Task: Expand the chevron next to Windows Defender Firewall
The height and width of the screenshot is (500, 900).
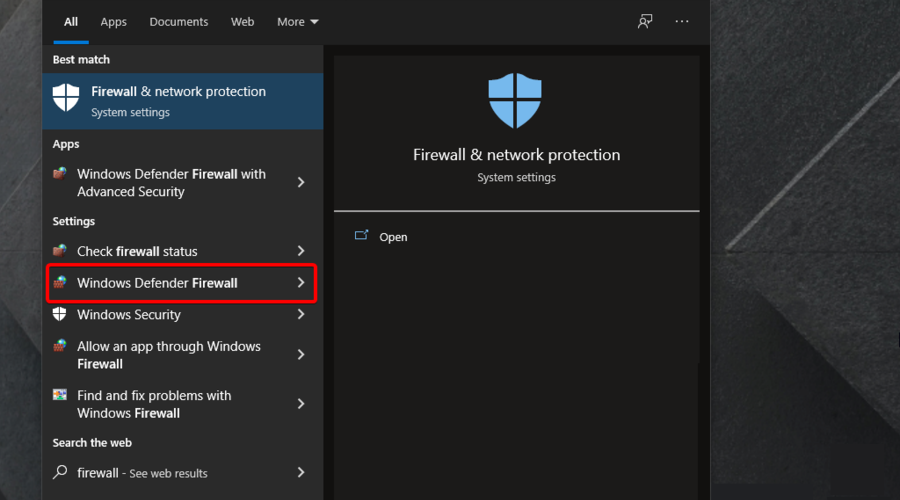Action: coord(301,282)
